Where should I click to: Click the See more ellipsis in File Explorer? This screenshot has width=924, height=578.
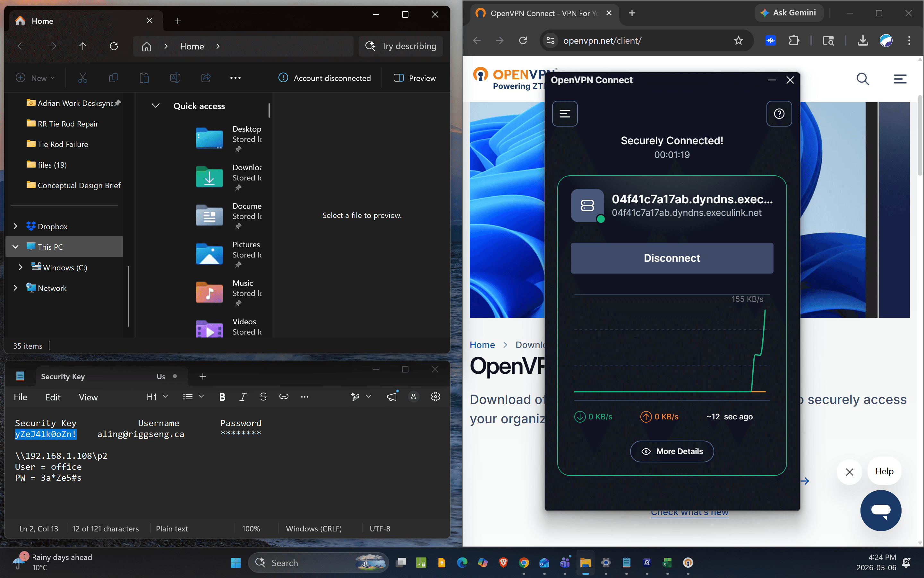pos(235,78)
